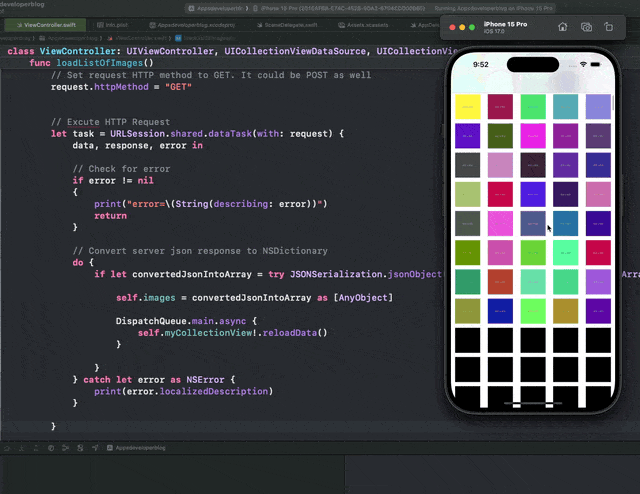
Task: Click the "// Check for error" comment
Action: pyautogui.click(x=121, y=169)
